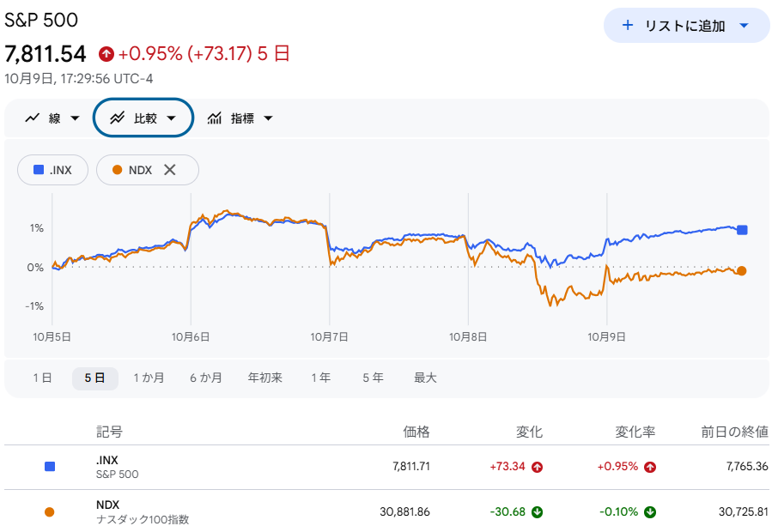
Task: Click the line chart icon beside 線
Action: [x=33, y=118]
